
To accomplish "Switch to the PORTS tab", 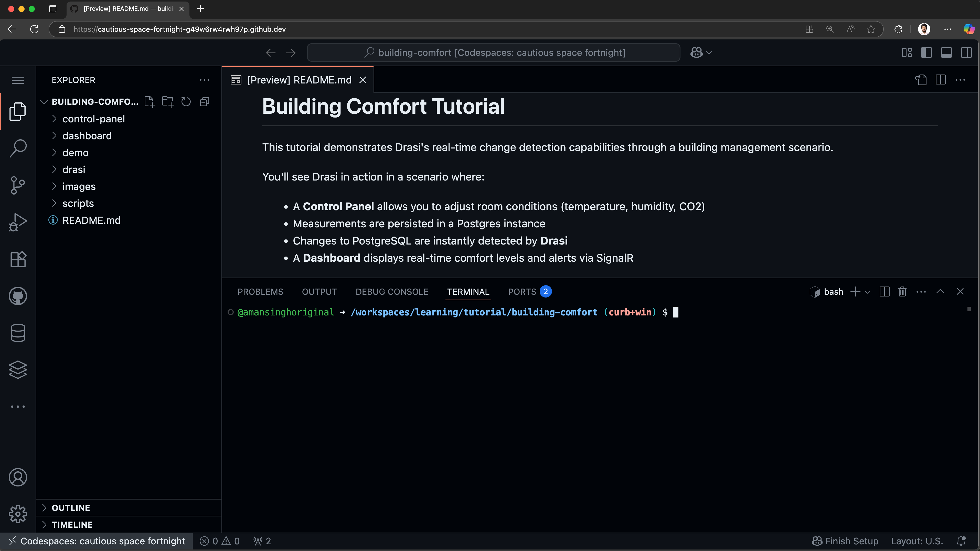I will [x=522, y=291].
